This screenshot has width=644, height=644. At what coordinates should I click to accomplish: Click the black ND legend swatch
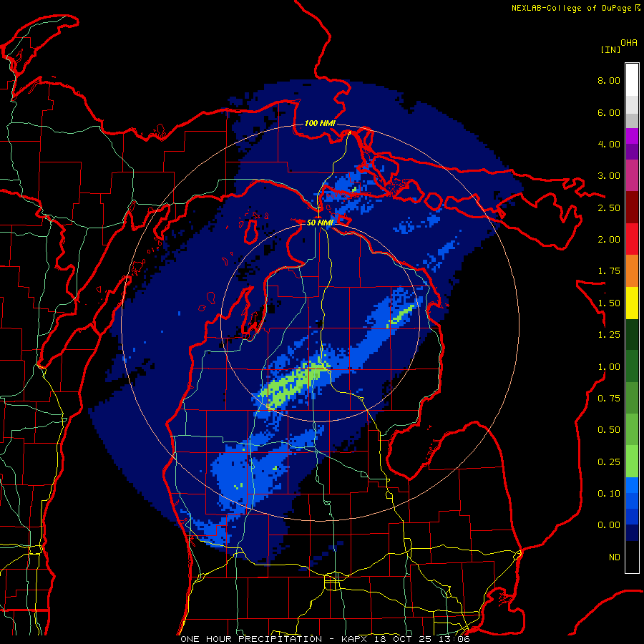tap(632, 557)
